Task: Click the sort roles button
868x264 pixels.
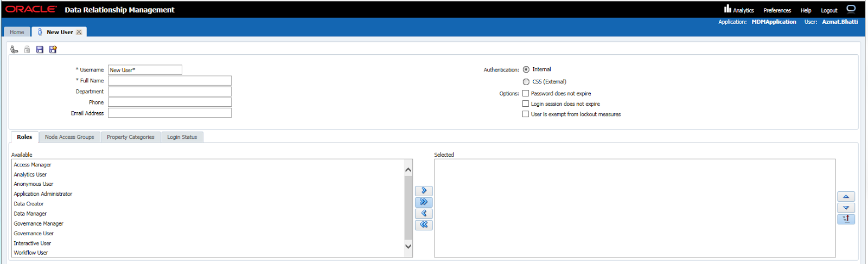Action: (x=846, y=219)
